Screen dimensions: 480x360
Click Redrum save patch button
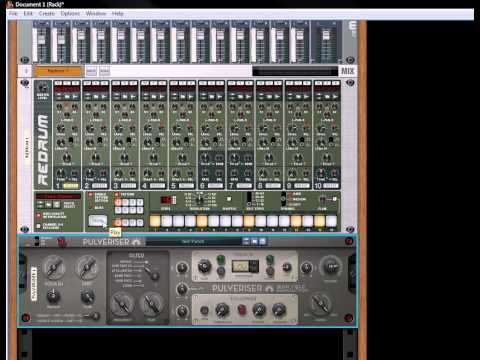point(57,204)
